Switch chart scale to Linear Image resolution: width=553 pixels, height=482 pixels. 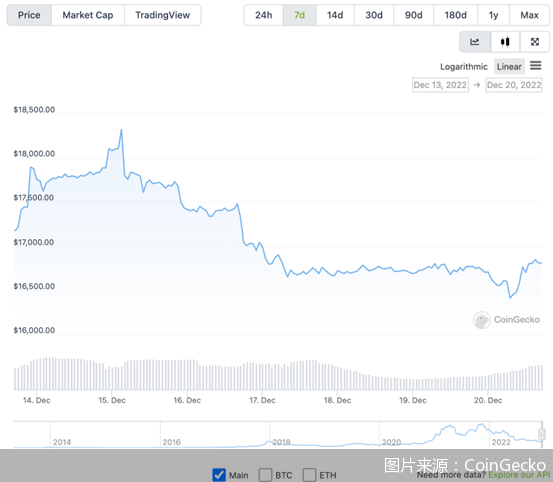[x=509, y=67]
